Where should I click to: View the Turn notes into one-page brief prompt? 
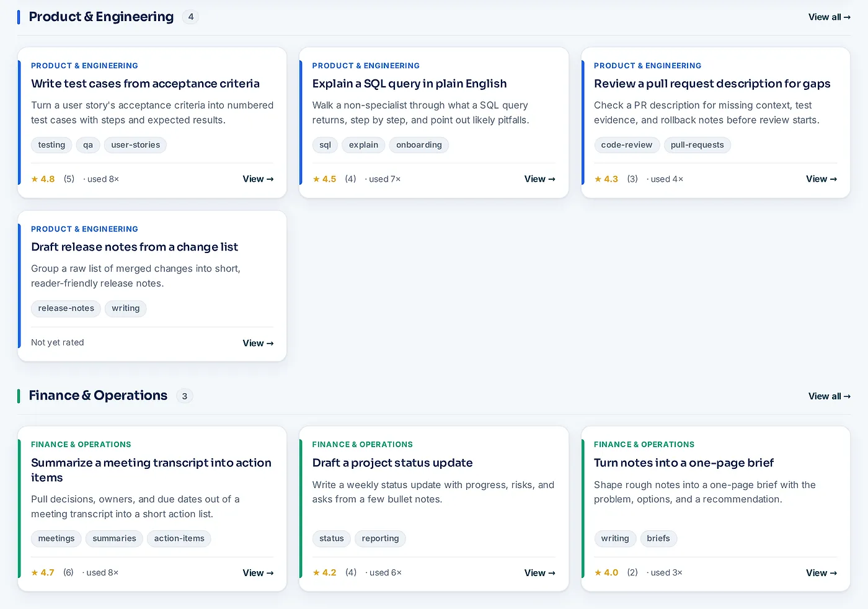(821, 573)
